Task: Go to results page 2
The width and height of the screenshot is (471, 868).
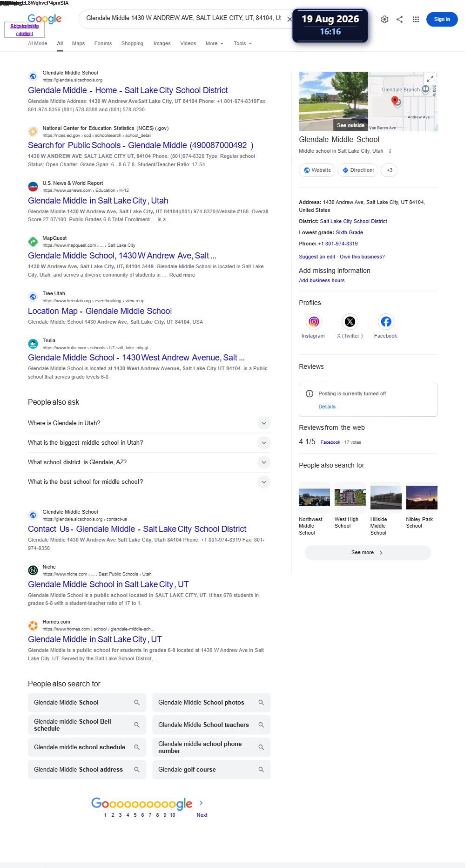Action: point(113,815)
